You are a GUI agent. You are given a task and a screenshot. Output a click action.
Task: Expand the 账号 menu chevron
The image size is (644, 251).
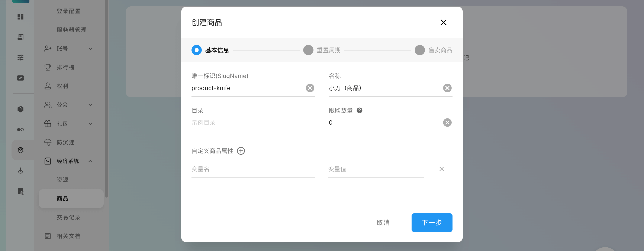(x=90, y=49)
